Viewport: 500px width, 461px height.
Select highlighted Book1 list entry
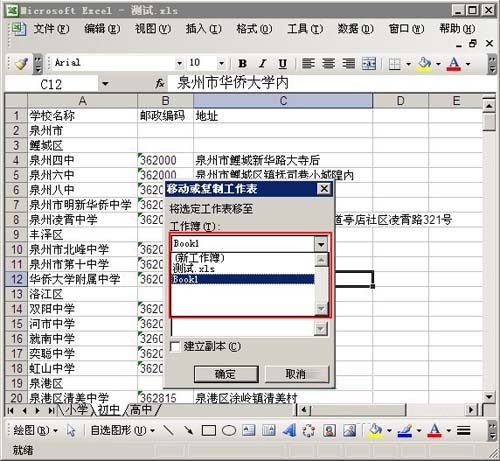[243, 279]
